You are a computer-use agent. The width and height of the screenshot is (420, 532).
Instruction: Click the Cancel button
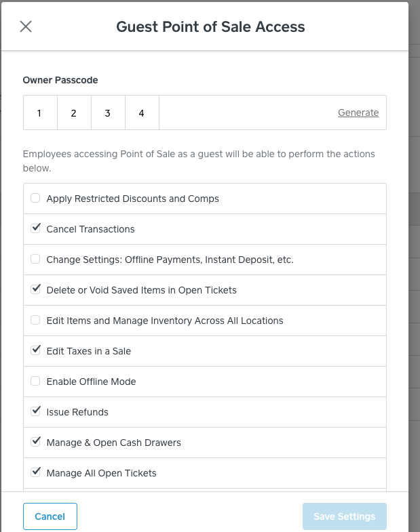tap(50, 516)
